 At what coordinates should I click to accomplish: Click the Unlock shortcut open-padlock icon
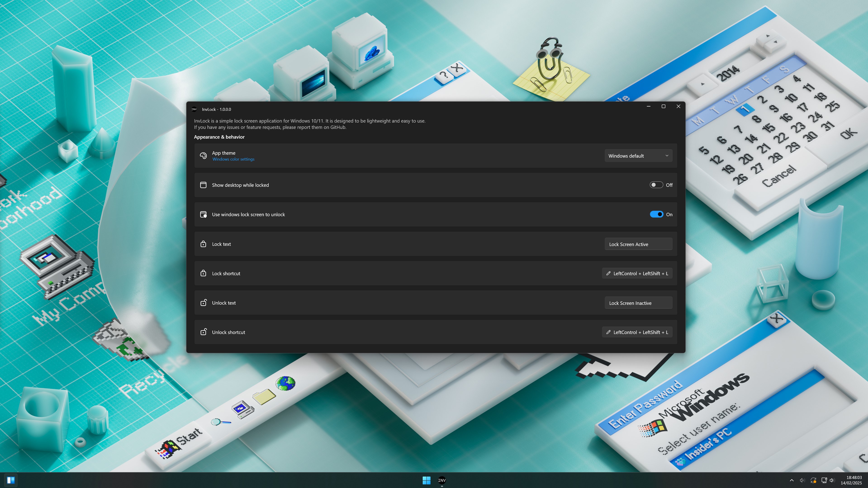(203, 332)
